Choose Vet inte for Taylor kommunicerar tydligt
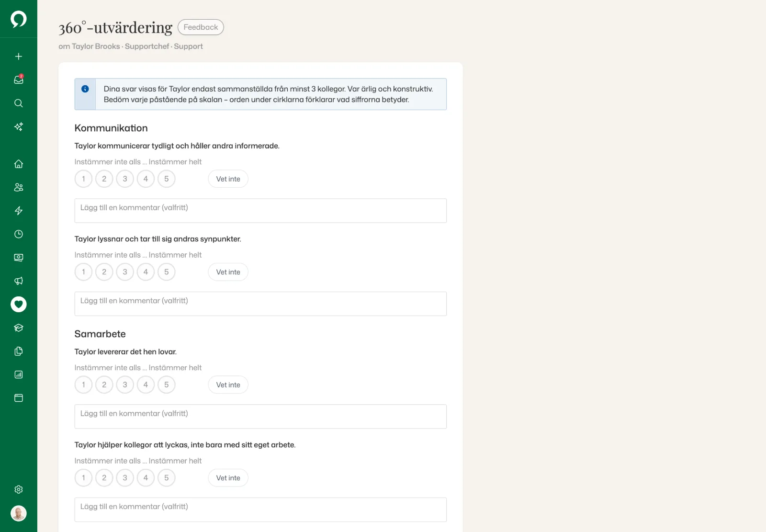This screenshot has width=766, height=532. point(228,179)
